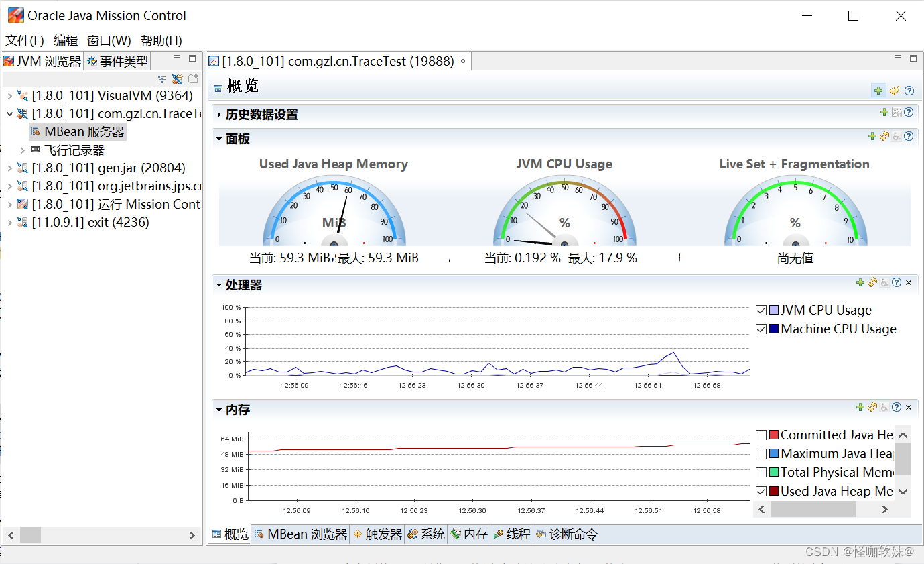The width and height of the screenshot is (924, 564).
Task: Collapse the 内存 section
Action: coord(219,410)
